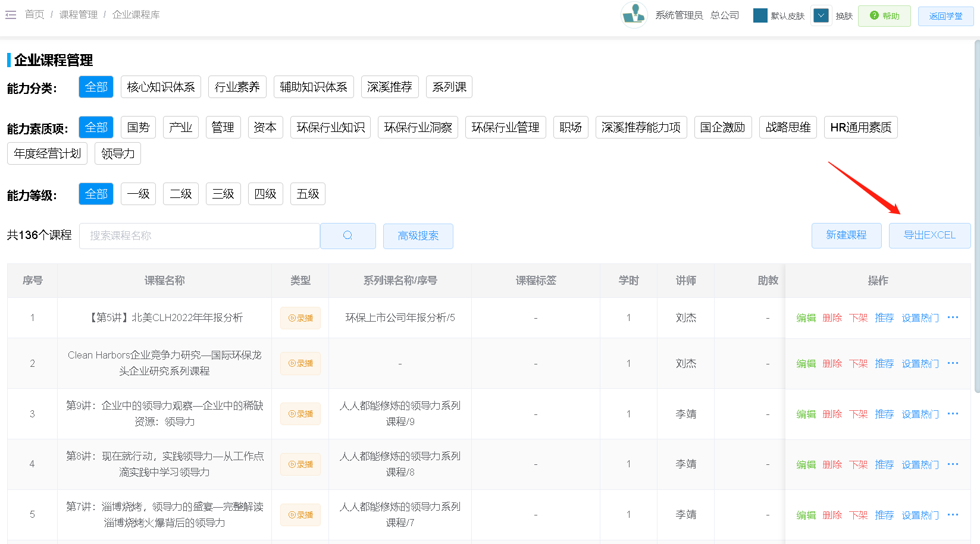The height and width of the screenshot is (544, 980).
Task: Select the 领导力 competency filter
Action: click(118, 153)
